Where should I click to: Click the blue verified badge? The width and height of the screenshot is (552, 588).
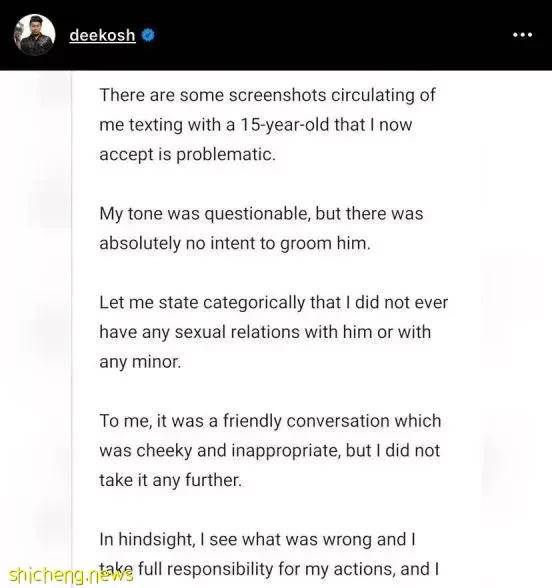coord(148,35)
